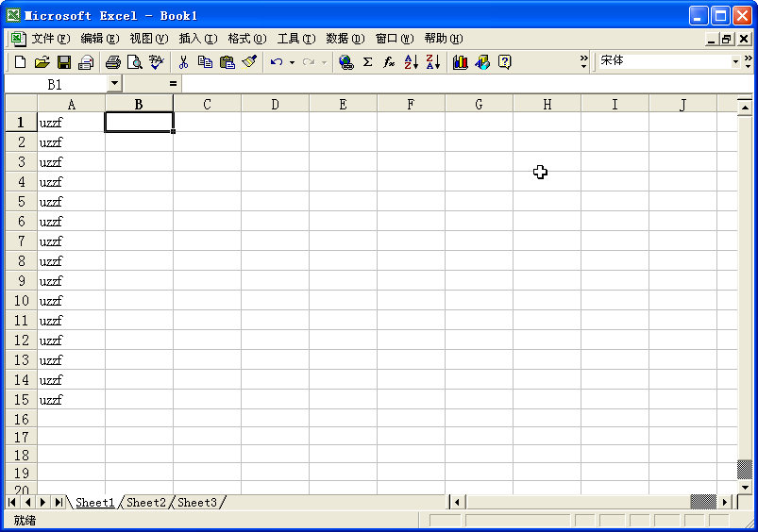Open the Name Box dropdown arrow
The height and width of the screenshot is (532, 758).
tap(114, 83)
